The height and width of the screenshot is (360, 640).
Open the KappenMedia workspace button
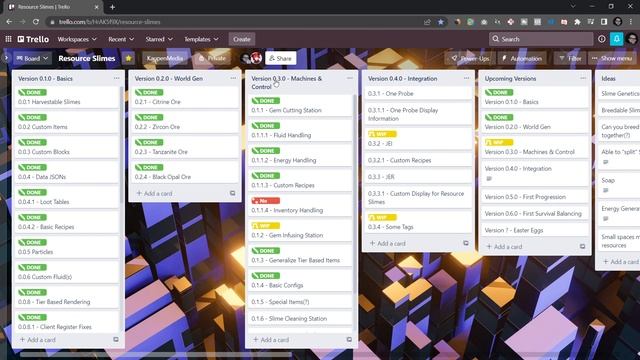(x=165, y=58)
